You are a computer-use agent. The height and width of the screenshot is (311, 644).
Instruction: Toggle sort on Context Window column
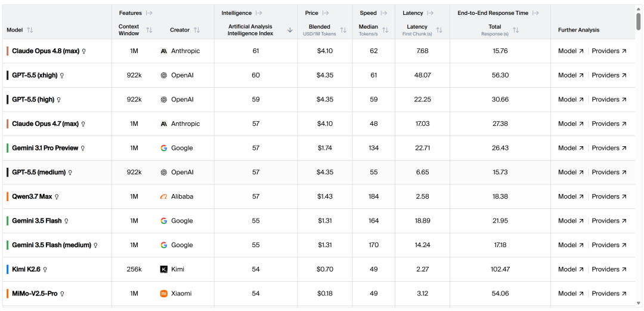(x=149, y=30)
